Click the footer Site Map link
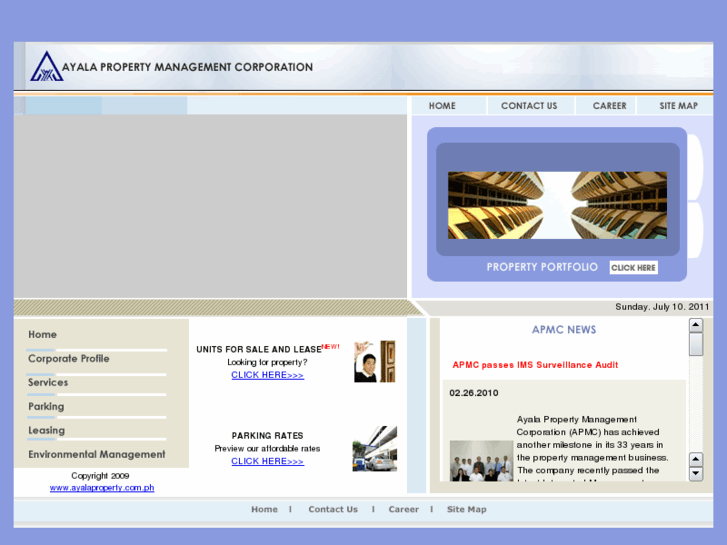Viewport: 727px width, 545px height. coord(466,509)
